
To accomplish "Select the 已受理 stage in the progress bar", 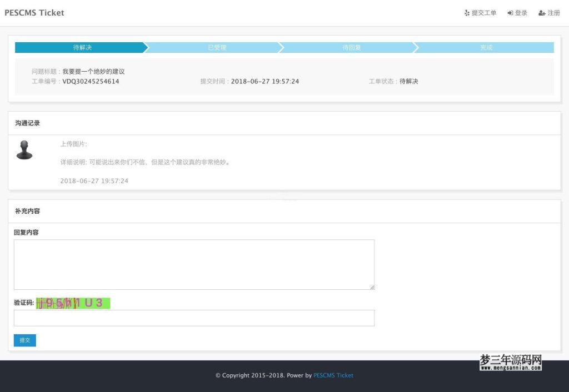I will [217, 47].
